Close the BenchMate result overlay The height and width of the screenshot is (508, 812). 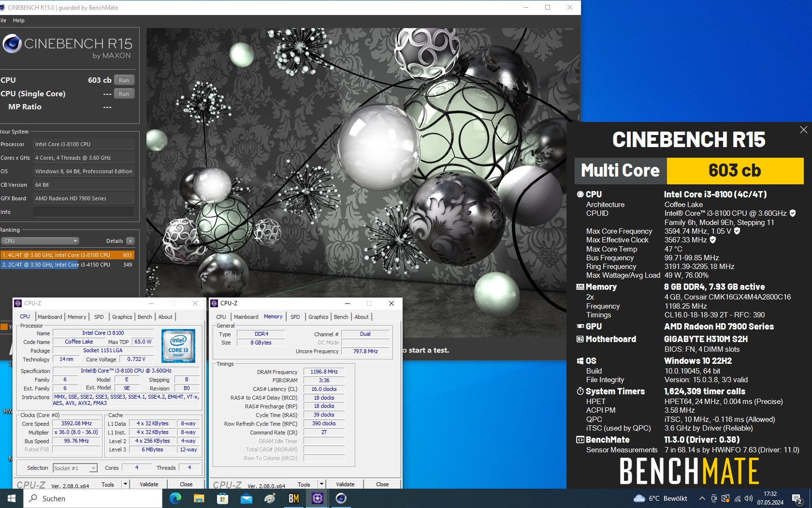(803, 130)
